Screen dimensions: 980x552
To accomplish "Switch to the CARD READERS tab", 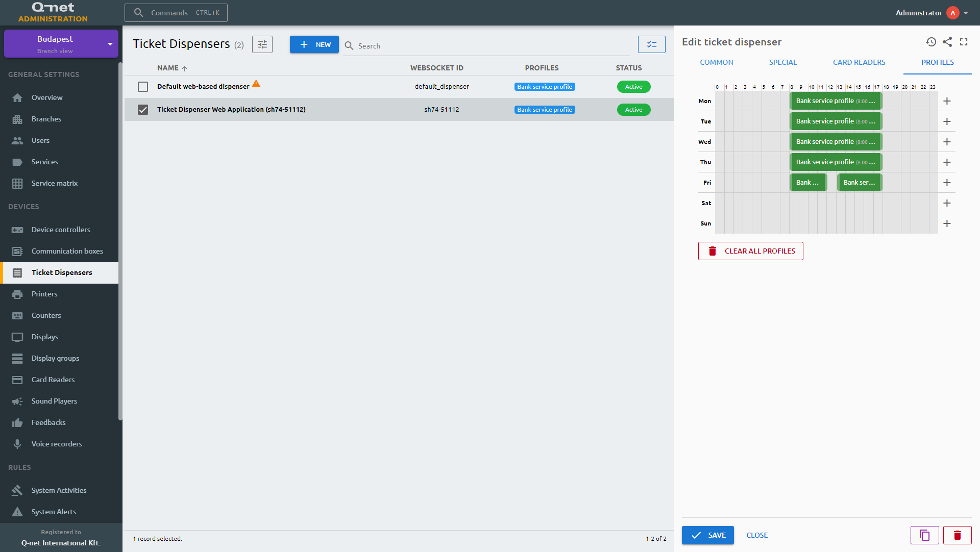I will [x=859, y=62].
